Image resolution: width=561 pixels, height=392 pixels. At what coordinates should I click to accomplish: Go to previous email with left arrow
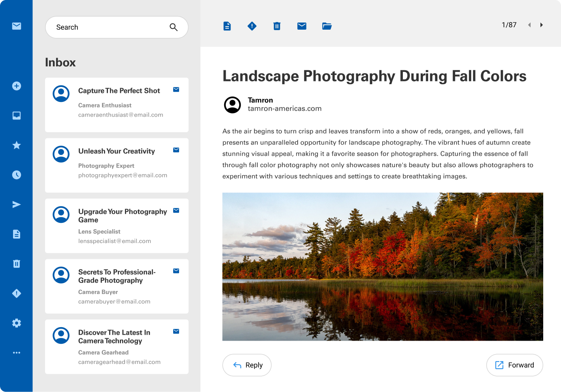[x=529, y=25]
